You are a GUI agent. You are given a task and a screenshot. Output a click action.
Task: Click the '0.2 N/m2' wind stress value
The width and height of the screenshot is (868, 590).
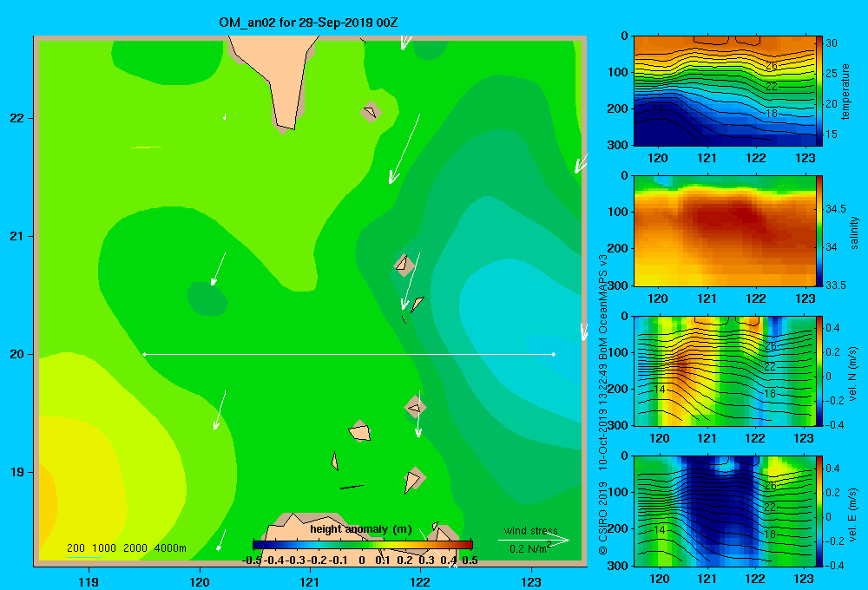pos(530,548)
